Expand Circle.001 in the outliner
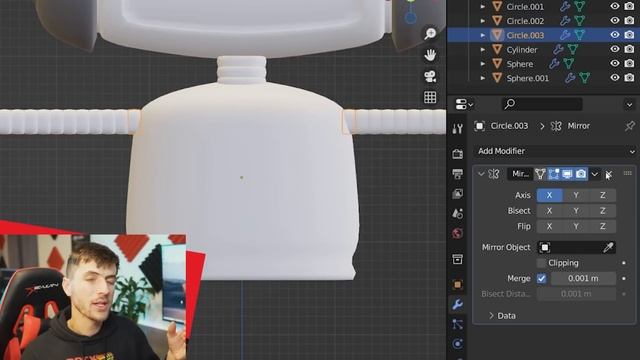The width and height of the screenshot is (640, 360). point(482,7)
